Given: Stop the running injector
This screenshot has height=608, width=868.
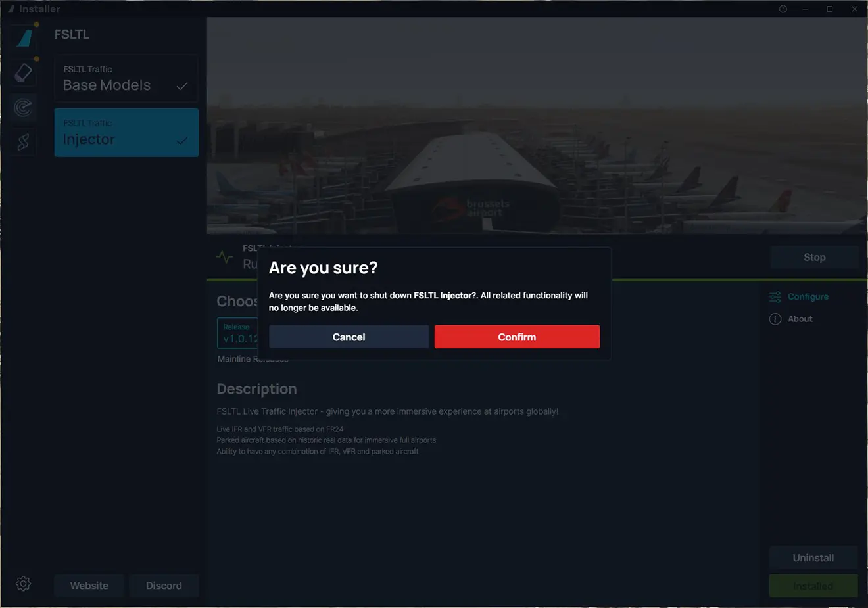Looking at the screenshot, I should [814, 257].
